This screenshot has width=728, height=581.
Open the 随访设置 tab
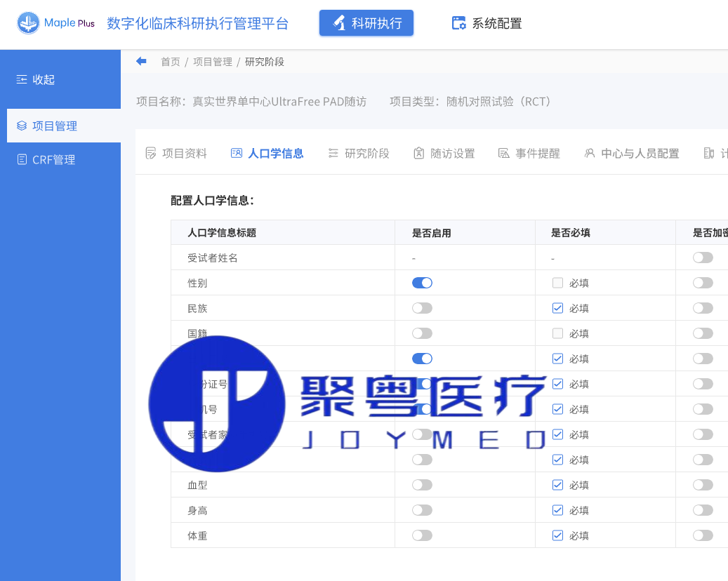(444, 154)
